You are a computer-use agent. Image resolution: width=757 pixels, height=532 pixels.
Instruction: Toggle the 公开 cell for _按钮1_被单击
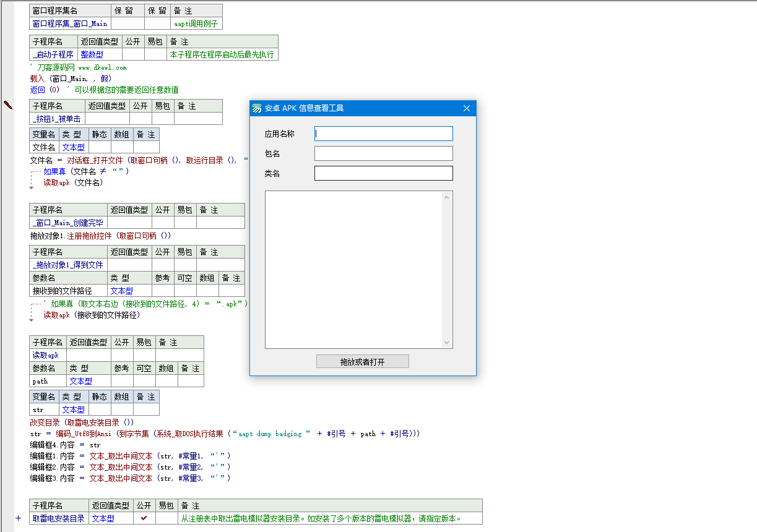pos(140,119)
